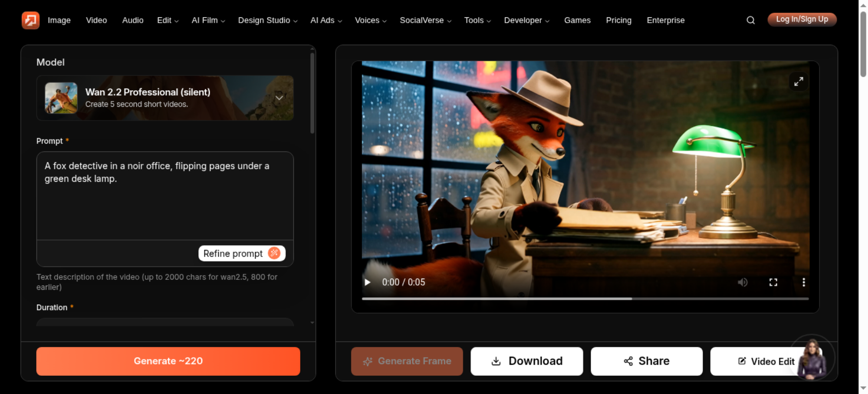Click the page's main vertical scrollbar
Viewport: 868px width, 394px height.
click(x=863, y=43)
